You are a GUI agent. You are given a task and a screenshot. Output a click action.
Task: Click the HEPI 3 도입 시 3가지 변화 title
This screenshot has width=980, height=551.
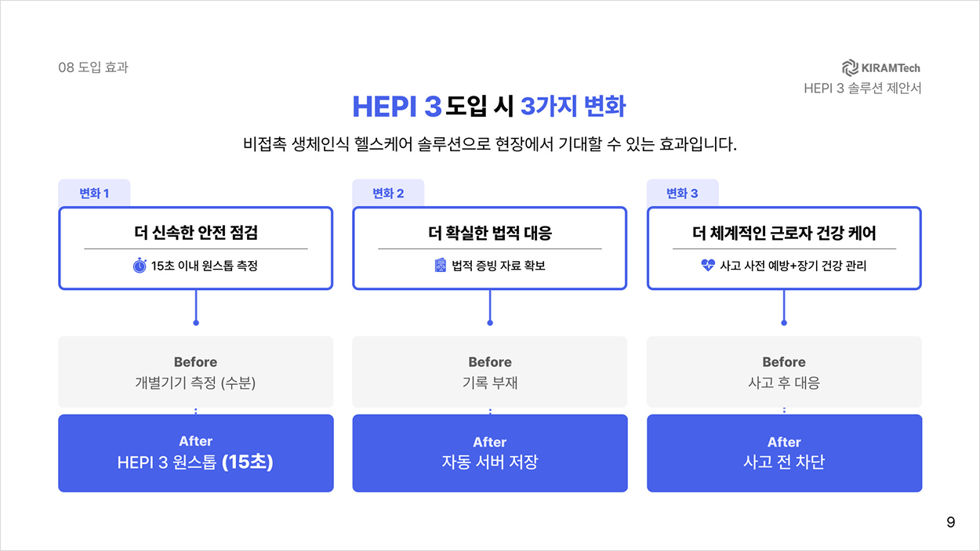pyautogui.click(x=489, y=107)
